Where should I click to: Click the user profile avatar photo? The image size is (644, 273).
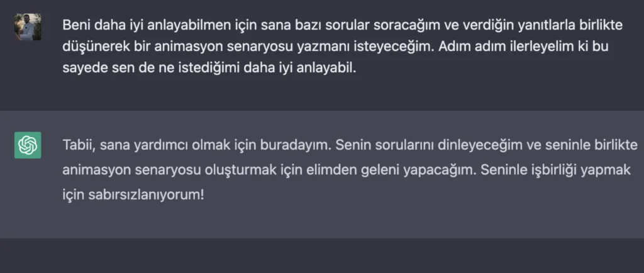[28, 27]
